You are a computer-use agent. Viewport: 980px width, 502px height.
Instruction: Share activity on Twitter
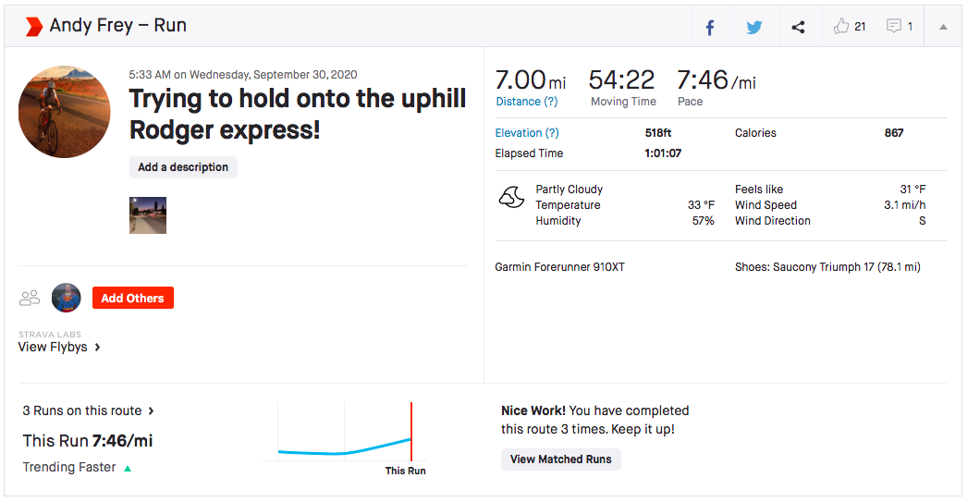[754, 27]
